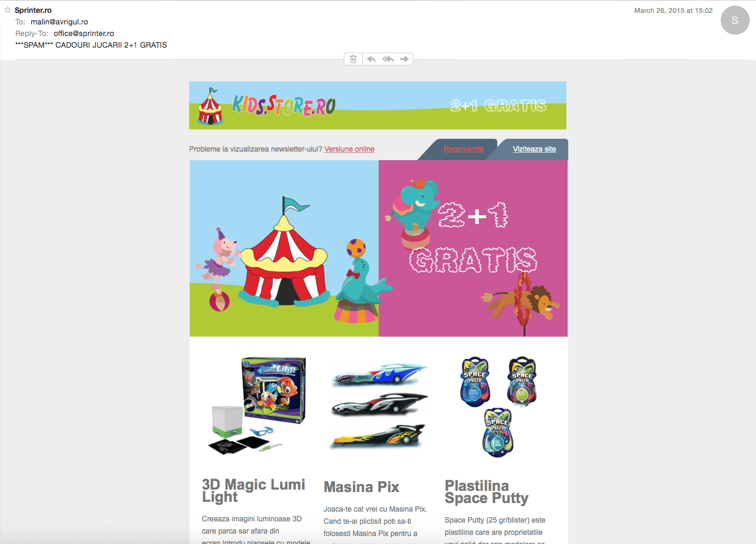
Task: Click the recipient address malin@avrigul.ro
Action: [x=59, y=22]
